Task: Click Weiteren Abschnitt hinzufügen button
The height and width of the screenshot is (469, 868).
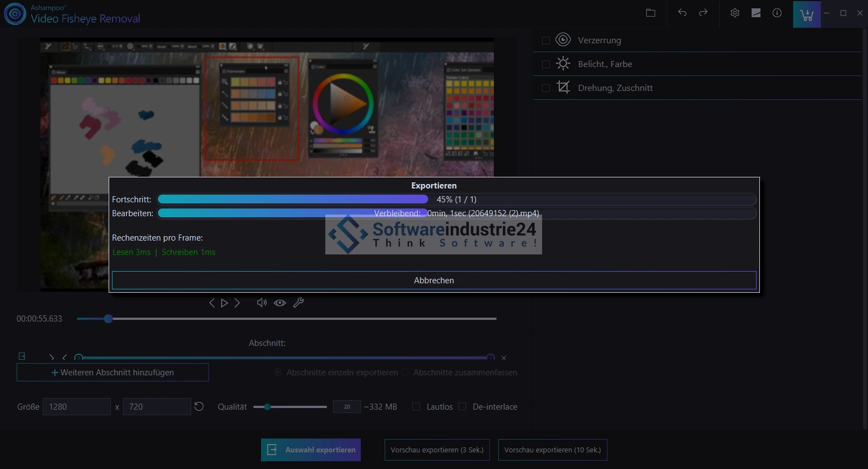Action: pos(113,373)
